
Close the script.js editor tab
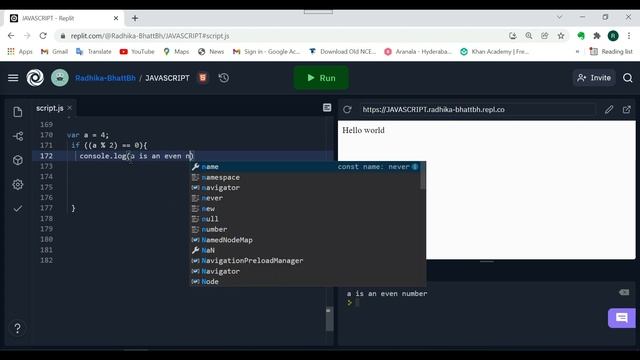[x=70, y=108]
